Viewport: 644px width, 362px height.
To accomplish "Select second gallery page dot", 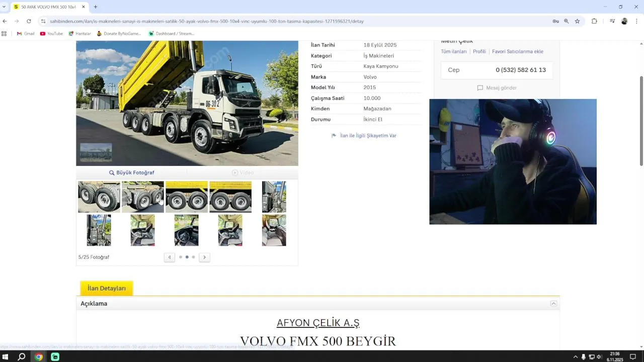I will coord(187,257).
